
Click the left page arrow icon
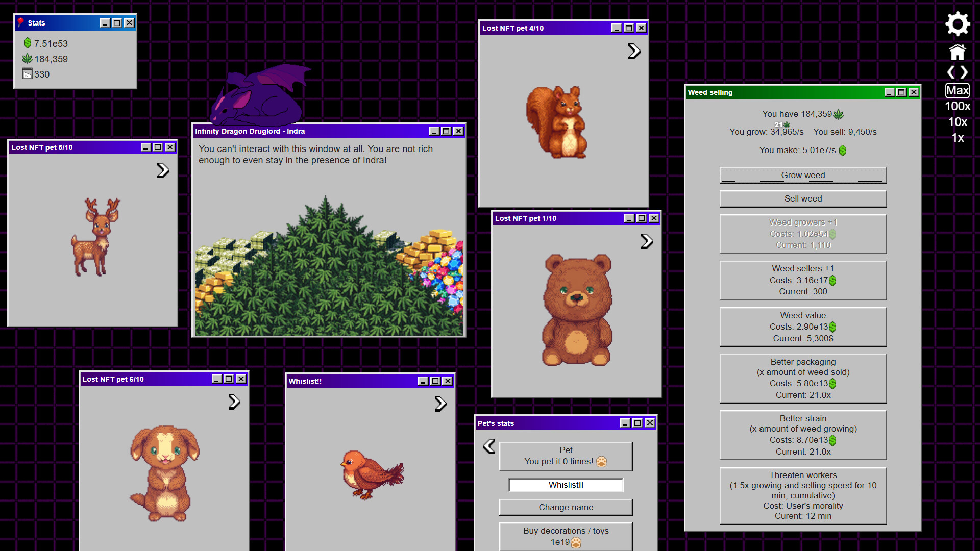point(950,72)
